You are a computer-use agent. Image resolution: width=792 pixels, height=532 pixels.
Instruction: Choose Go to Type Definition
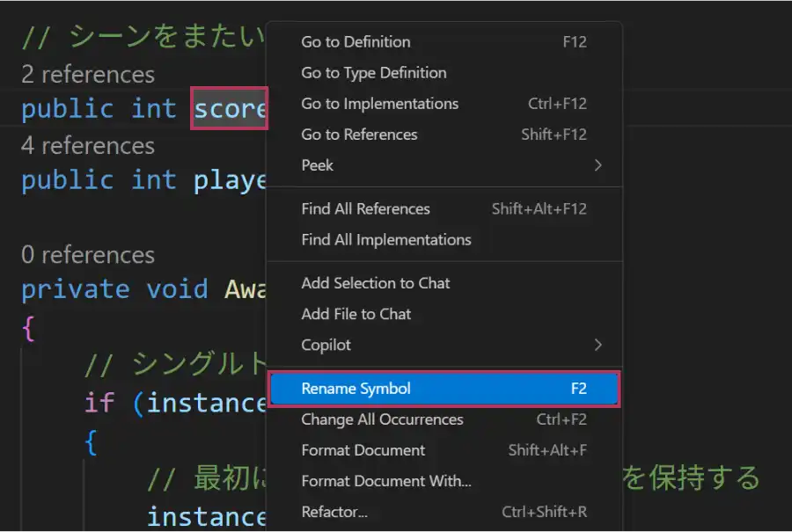click(373, 73)
